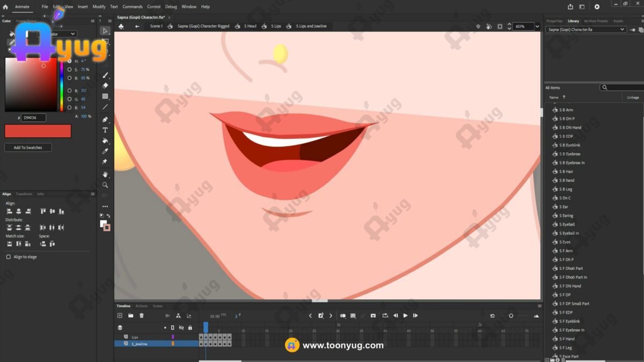The width and height of the screenshot is (644, 362).
Task: Navigate to Scene 1 in breadcrumb
Action: pos(156,26)
